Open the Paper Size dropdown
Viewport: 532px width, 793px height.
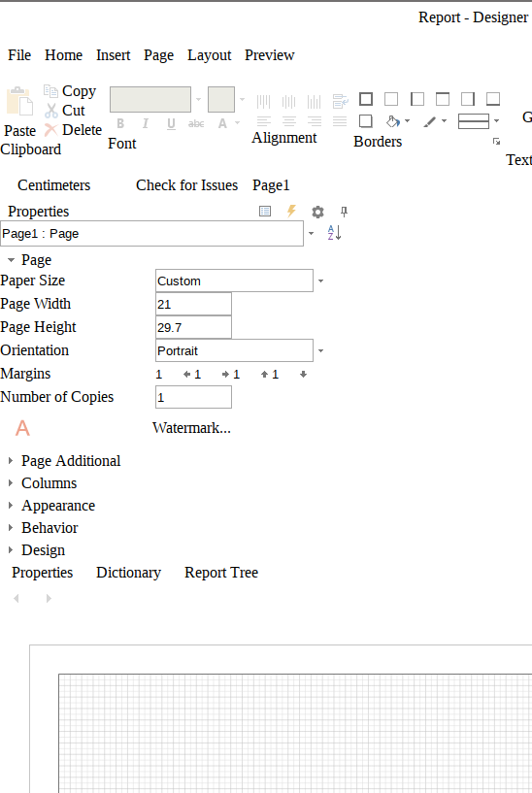point(320,281)
